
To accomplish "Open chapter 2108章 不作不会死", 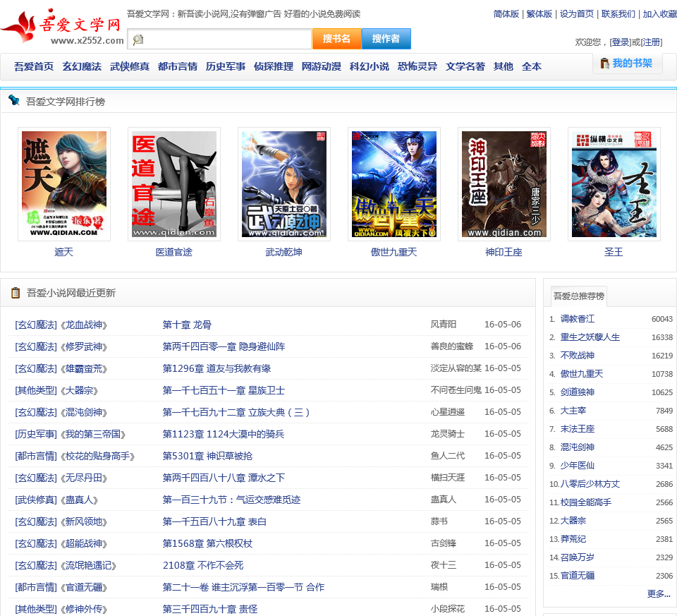I will point(203,565).
